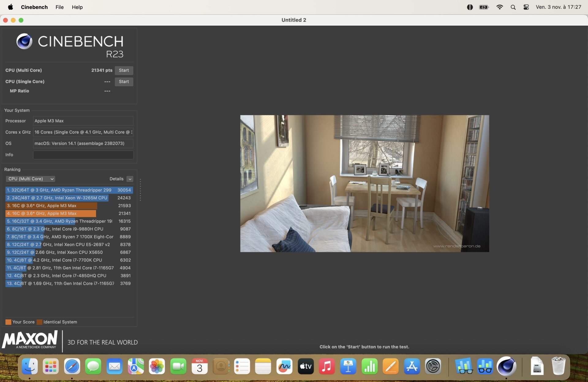Image resolution: width=588 pixels, height=382 pixels.
Task: Open Keynote from the Dock
Action: tap(348, 366)
